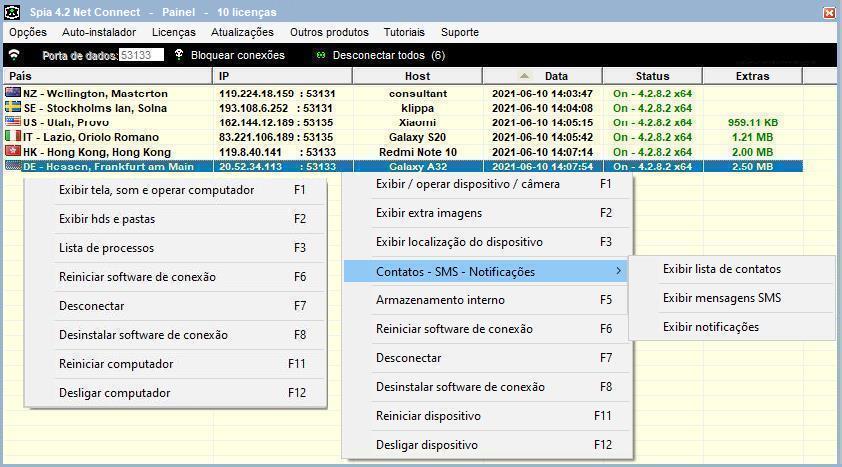Close the Spia Net Connect window
This screenshot has width=842, height=467.
830,12
